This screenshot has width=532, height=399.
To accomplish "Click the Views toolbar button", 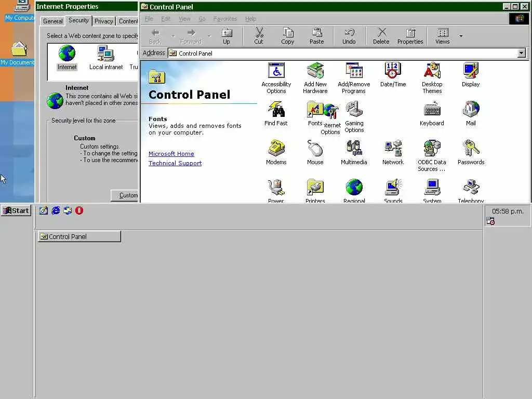I will click(x=443, y=36).
